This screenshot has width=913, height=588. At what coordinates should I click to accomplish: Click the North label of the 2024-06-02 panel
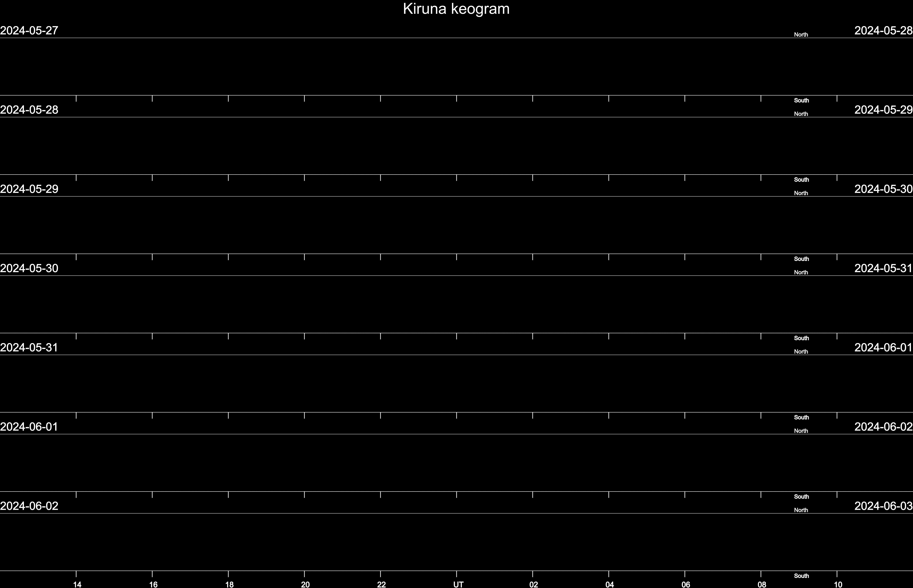click(x=801, y=510)
